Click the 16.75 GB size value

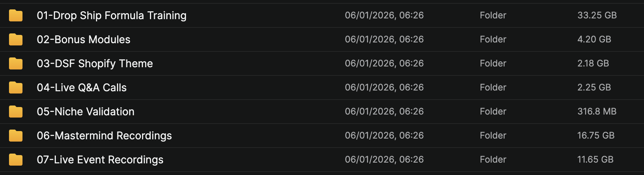point(596,136)
